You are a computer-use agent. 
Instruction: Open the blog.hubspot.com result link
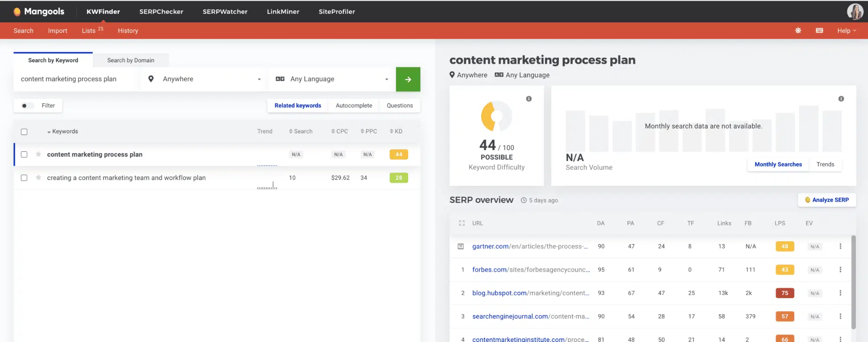click(x=531, y=293)
